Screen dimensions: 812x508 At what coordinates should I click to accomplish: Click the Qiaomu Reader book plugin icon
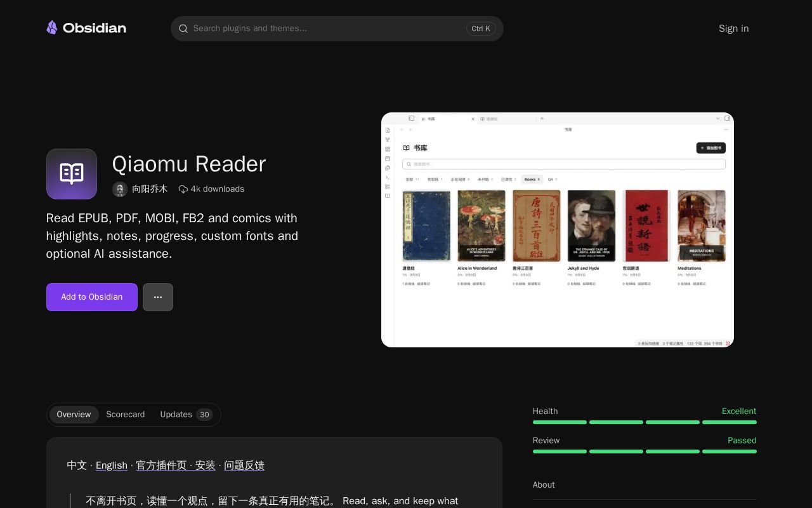click(72, 174)
